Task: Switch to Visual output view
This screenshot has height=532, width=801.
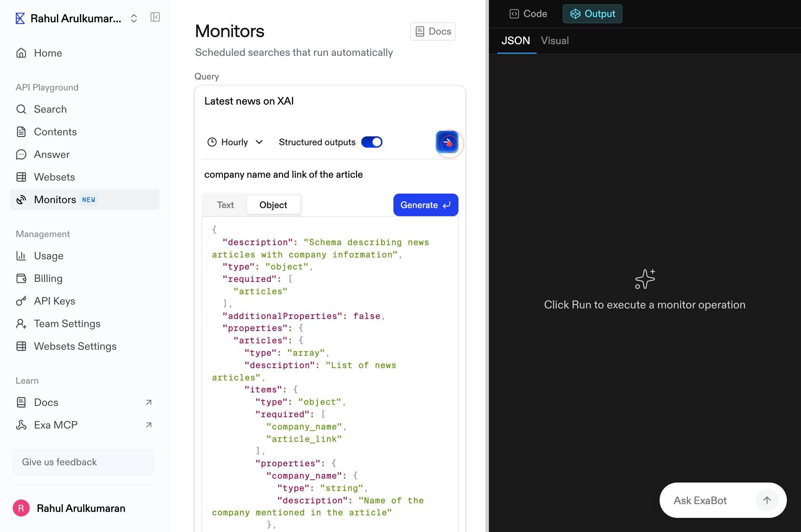Action: pos(555,41)
